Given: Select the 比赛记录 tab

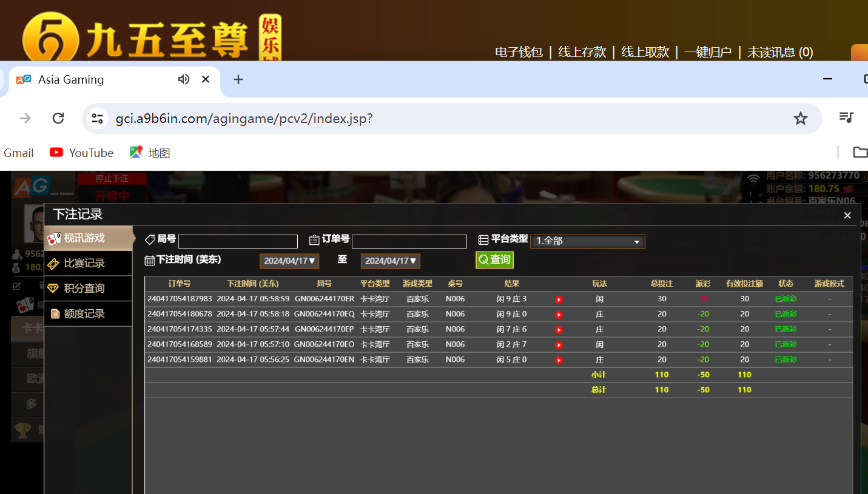Looking at the screenshot, I should pos(89,263).
